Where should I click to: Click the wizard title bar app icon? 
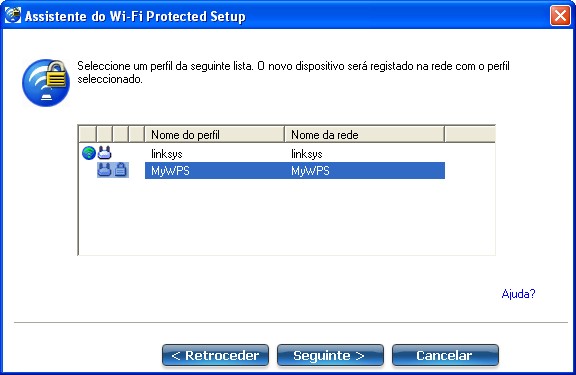tap(13, 15)
